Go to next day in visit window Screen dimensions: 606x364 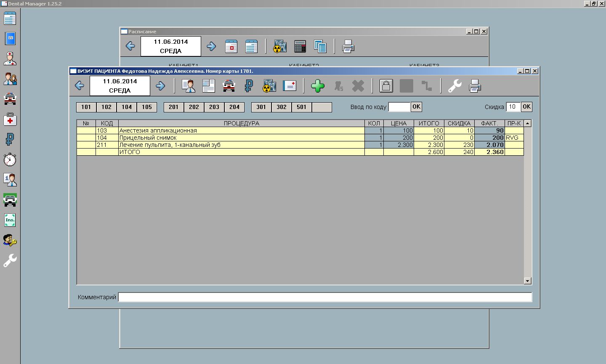tap(160, 86)
